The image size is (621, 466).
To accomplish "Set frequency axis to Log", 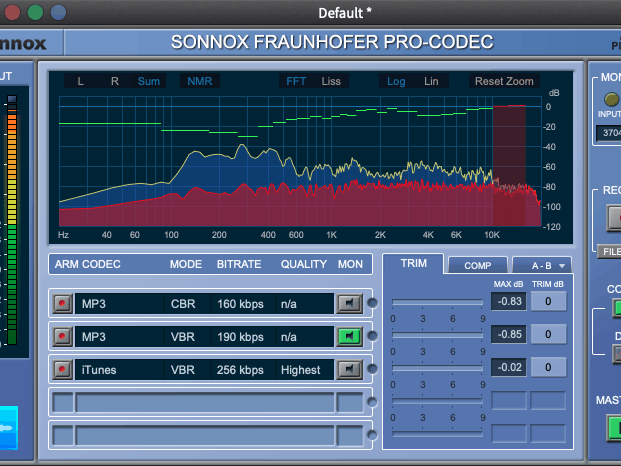I will (396, 81).
